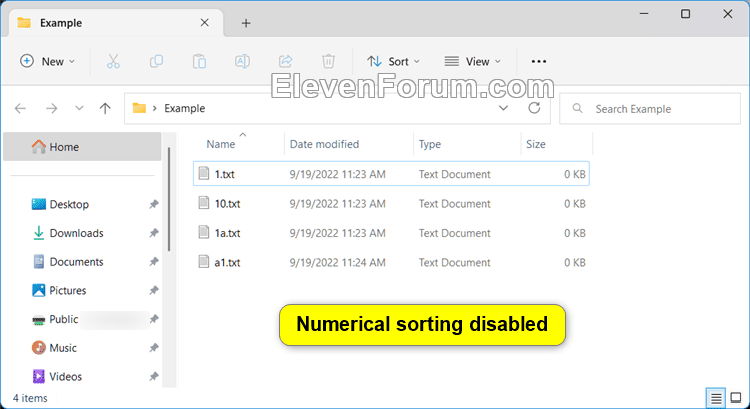Viewport: 750px width, 409px height.
Task: Click the a1.txt file icon
Action: click(204, 262)
